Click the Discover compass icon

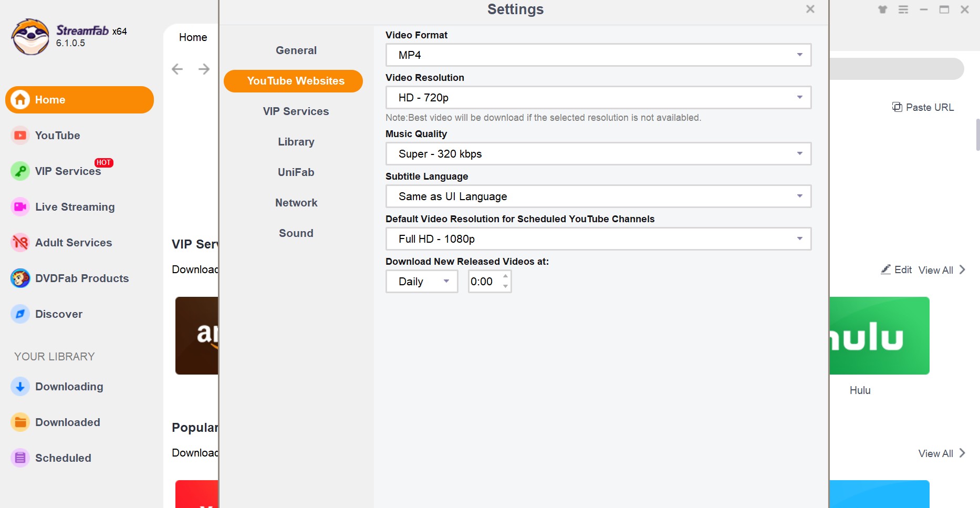coord(20,314)
